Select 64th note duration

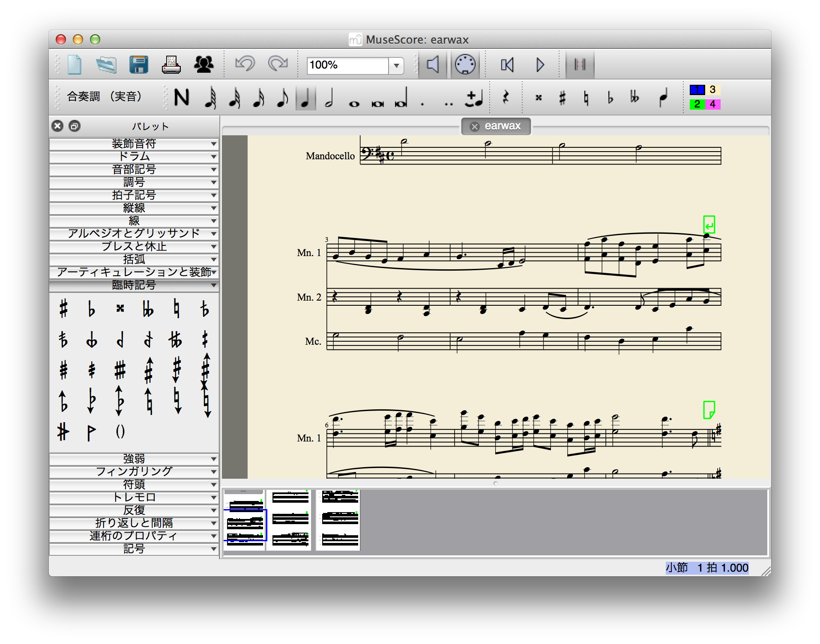click(x=210, y=98)
